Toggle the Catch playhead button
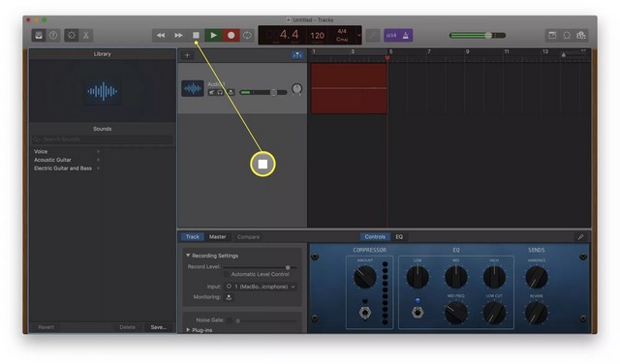 click(297, 55)
